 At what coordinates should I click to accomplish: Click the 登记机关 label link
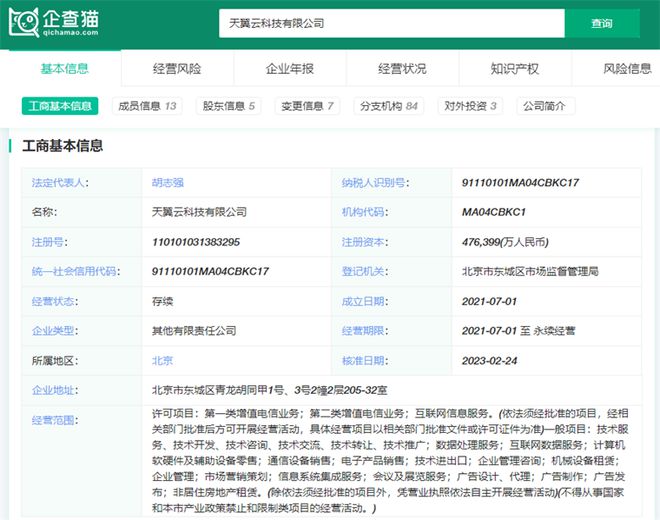tap(363, 272)
